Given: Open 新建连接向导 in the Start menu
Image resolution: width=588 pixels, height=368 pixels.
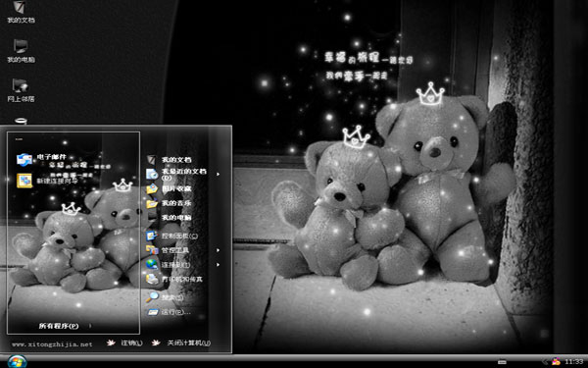Looking at the screenshot, I should click(47, 181).
